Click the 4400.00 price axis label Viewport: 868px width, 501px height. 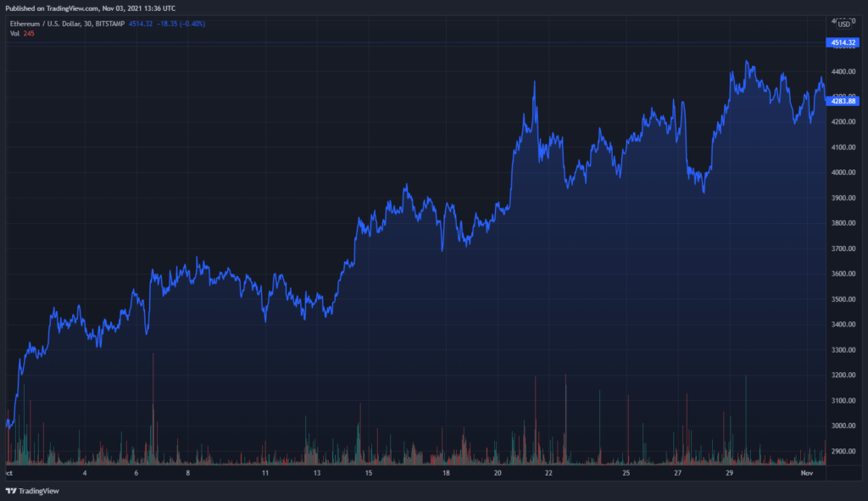[843, 72]
